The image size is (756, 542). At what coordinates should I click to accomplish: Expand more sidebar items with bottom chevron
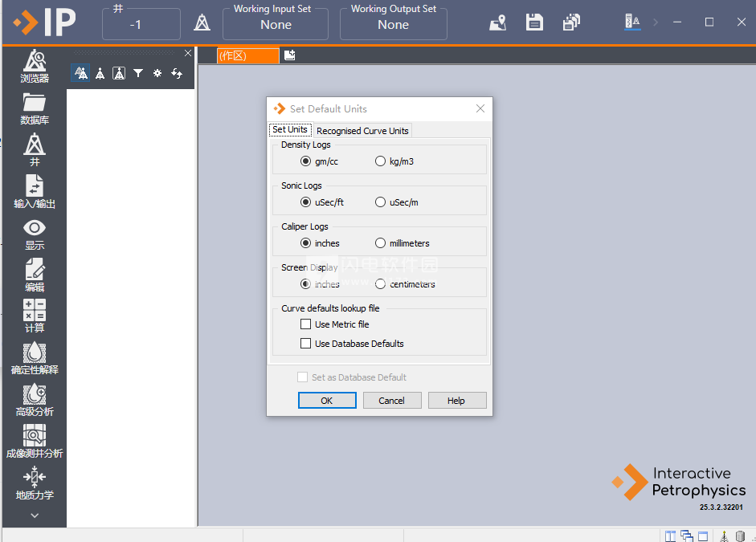pyautogui.click(x=34, y=516)
